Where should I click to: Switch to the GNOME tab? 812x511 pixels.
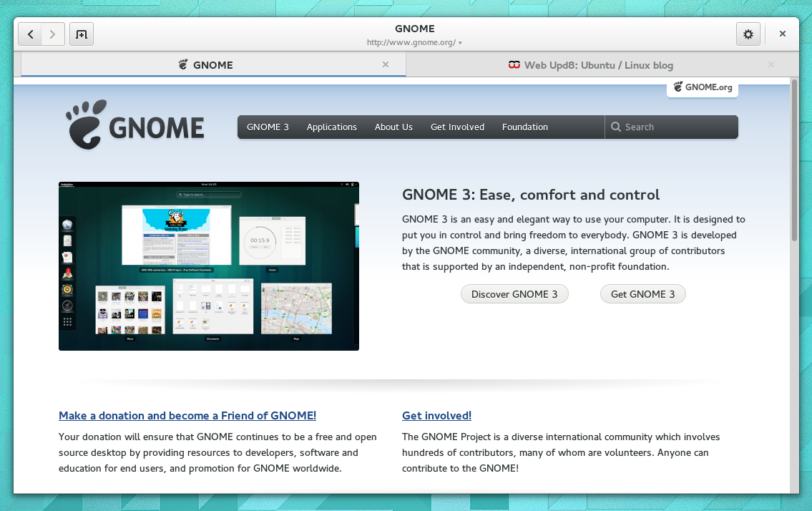pos(213,65)
